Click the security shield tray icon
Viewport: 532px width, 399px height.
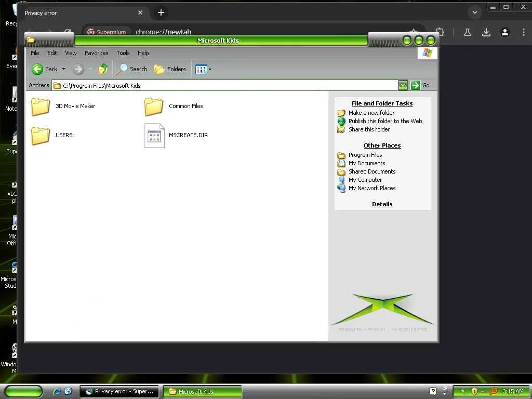pos(474,391)
